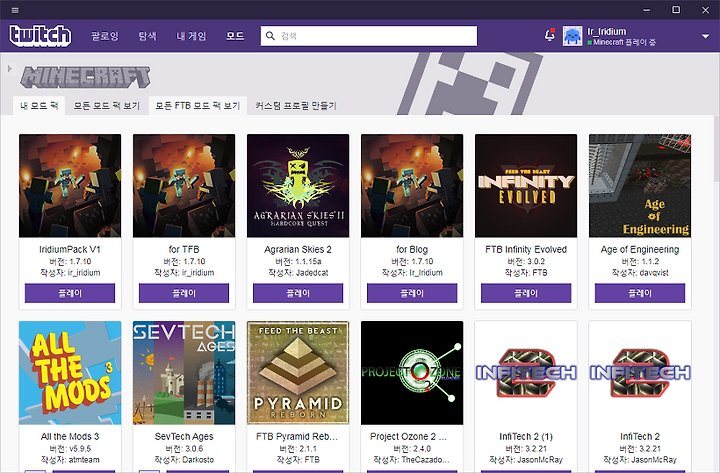The image size is (720, 473).
Task: Click the Minecraft 플레이 중 status text
Action: [624, 42]
